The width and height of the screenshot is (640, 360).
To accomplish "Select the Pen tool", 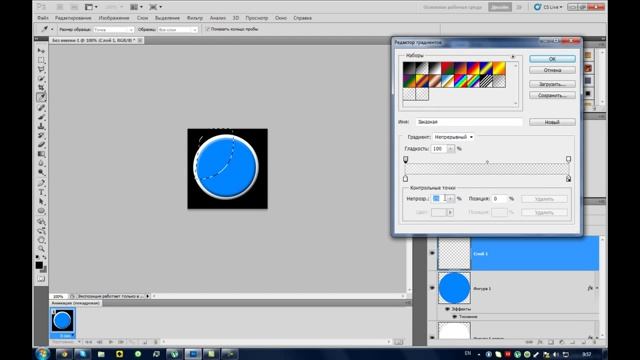I will coord(41,183).
